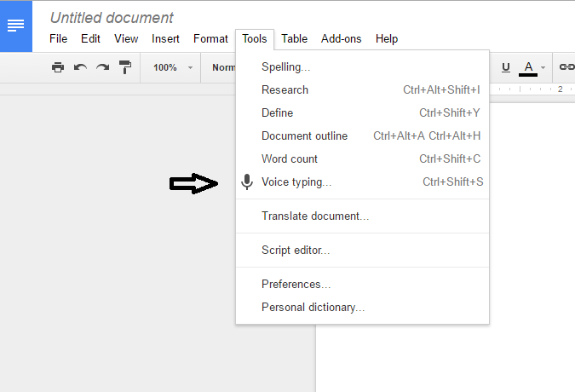Click the Docs home icon
The image size is (575, 392).
pos(15,26)
